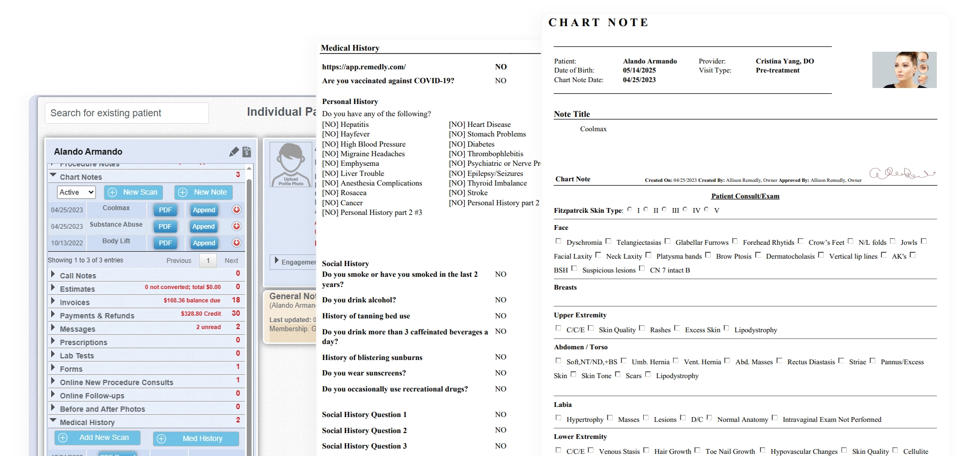Check the Hypertrophy checkbox under Labia
This screenshot has height=456, width=980.
coord(558,418)
